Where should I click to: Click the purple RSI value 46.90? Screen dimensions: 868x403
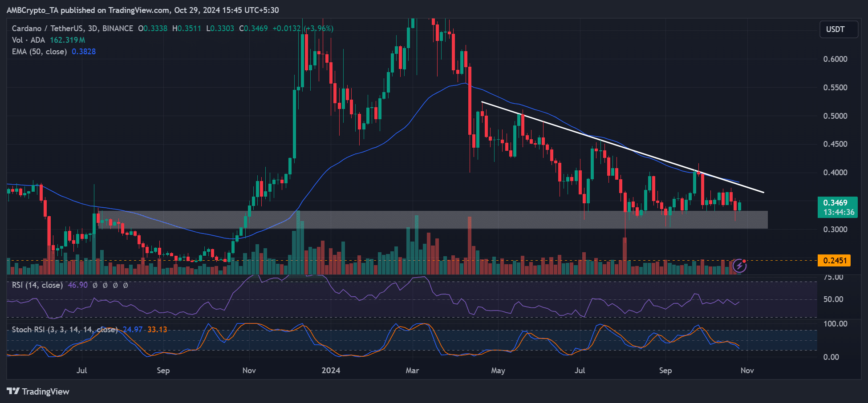[77, 285]
